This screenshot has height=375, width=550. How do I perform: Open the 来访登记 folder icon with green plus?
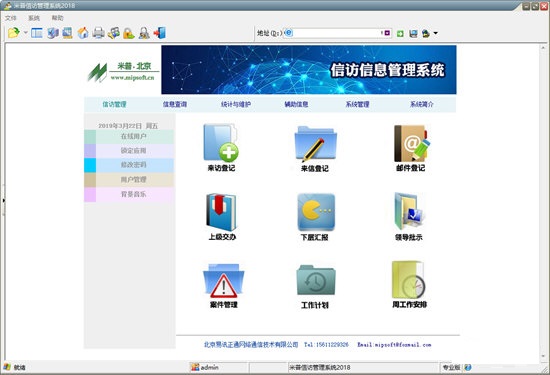pos(221,143)
